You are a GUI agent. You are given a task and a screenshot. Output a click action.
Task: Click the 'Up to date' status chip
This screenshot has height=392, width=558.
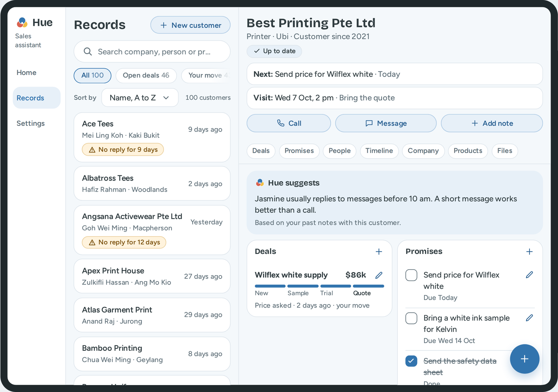click(274, 51)
